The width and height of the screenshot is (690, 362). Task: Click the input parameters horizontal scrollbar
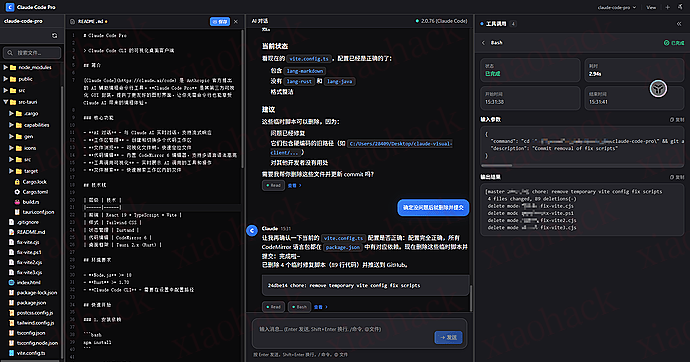(497, 166)
